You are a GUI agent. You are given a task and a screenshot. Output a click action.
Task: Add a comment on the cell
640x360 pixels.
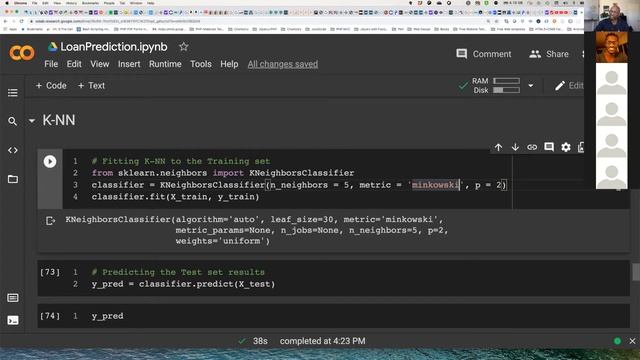click(549, 147)
